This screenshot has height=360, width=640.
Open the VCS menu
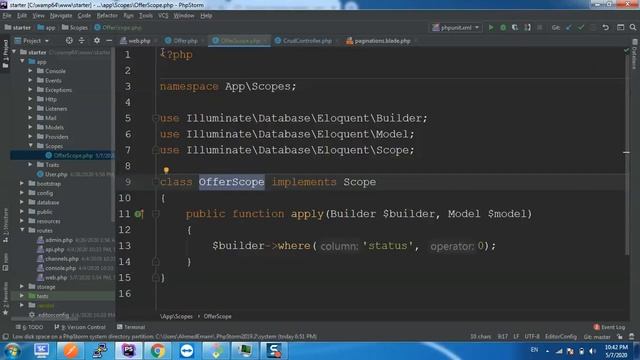(163, 16)
